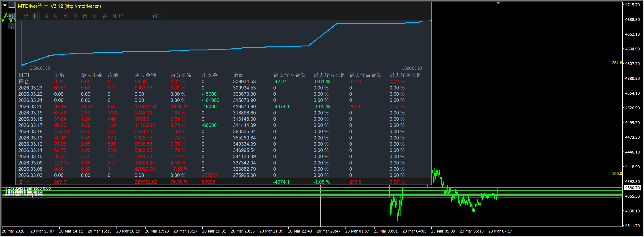Toggle the √ checkmark button under the move button

click(x=11, y=26)
